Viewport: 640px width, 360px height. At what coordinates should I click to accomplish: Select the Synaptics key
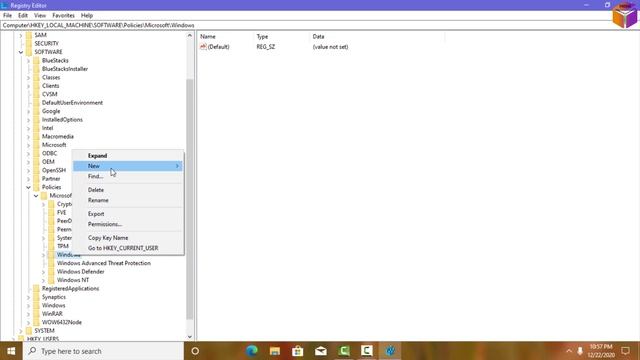pos(53,297)
